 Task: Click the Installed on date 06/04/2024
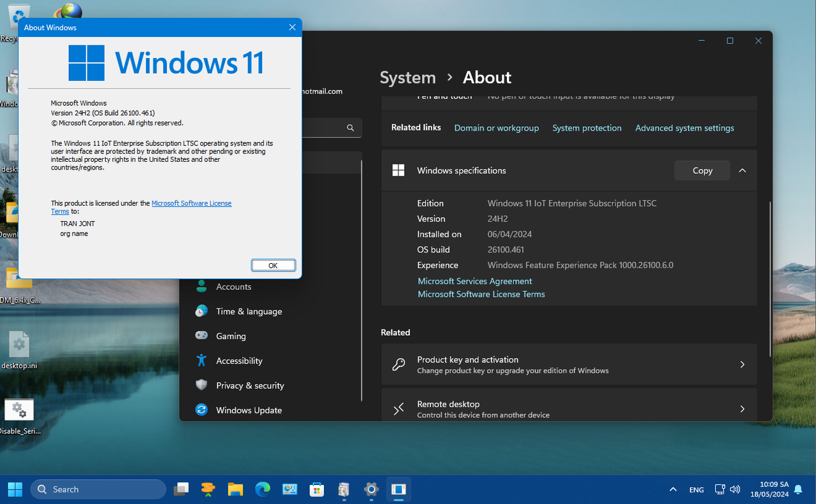click(x=510, y=234)
